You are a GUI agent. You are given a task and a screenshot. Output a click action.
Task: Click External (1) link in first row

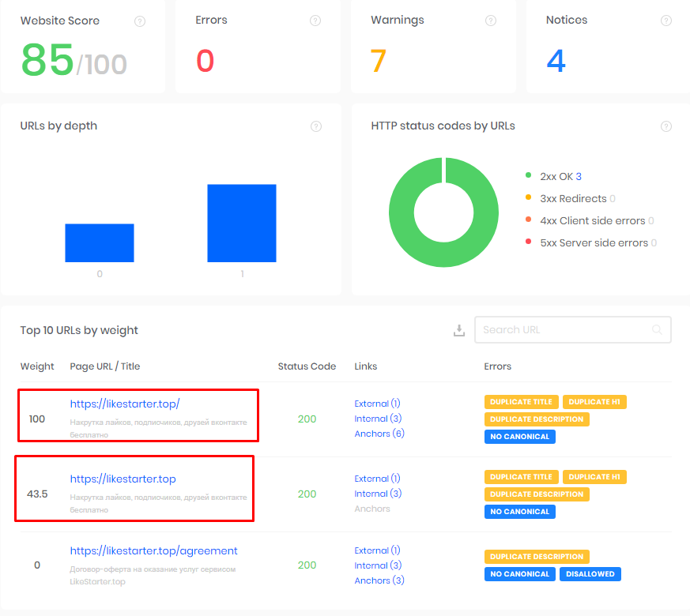377,404
